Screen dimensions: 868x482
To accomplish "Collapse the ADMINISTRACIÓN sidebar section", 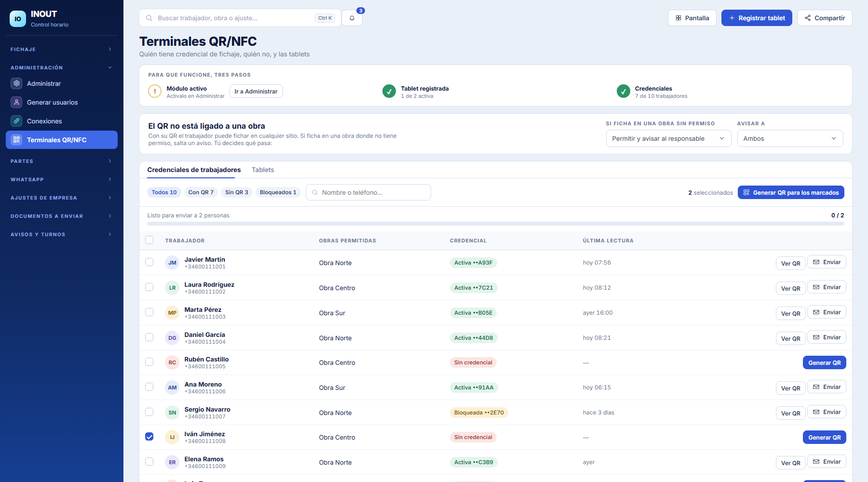I will click(x=62, y=67).
